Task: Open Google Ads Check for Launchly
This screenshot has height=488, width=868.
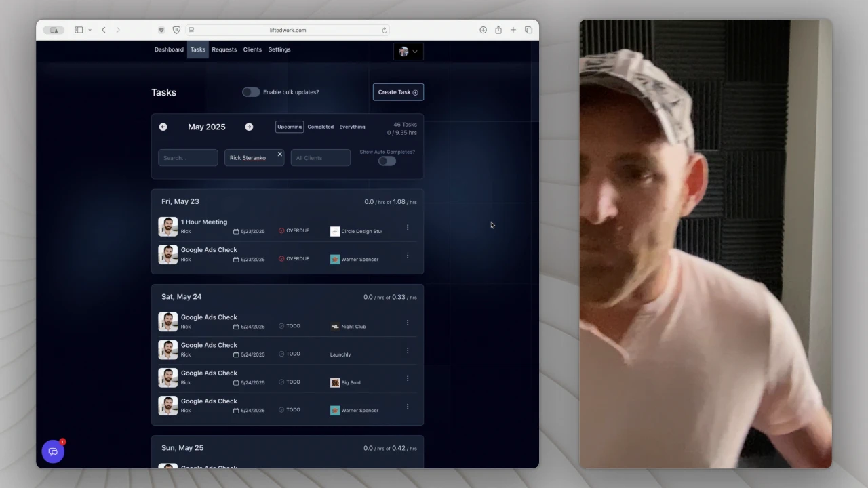Action: 209,345
